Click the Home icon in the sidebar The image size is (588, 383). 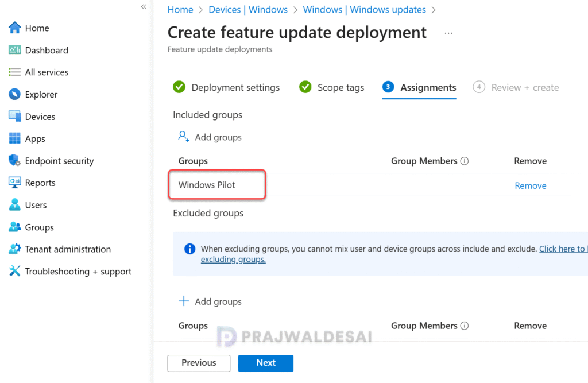pos(14,28)
